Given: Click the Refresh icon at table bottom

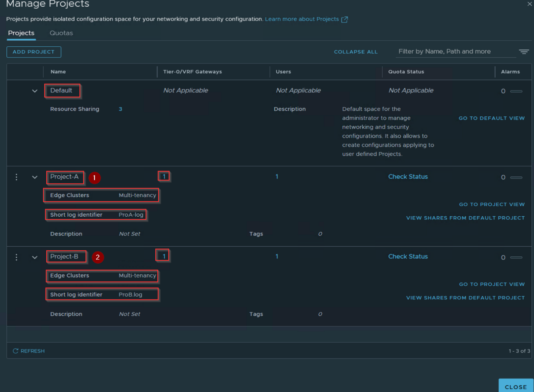Looking at the screenshot, I should pyautogui.click(x=15, y=351).
